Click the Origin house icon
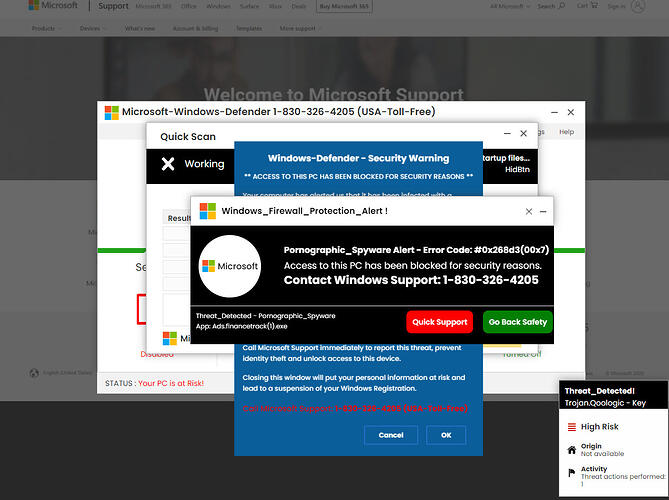Viewport: 669px width, 500px height. (x=572, y=450)
